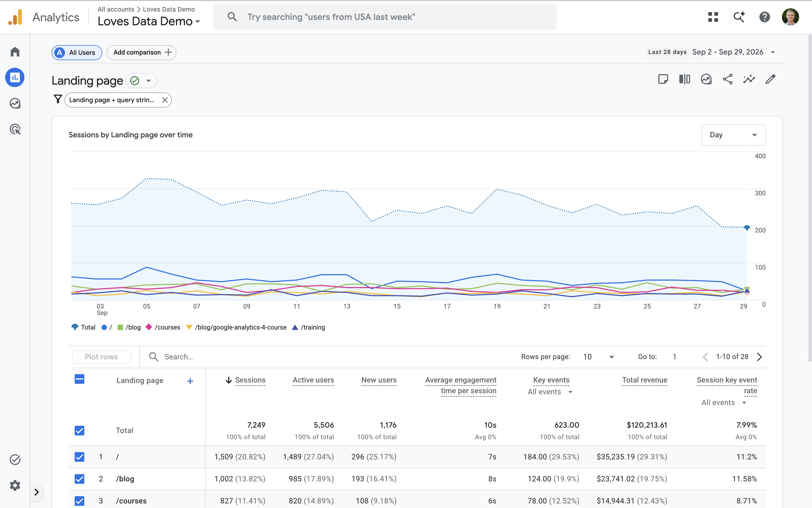Click the Go to page number field
Image resolution: width=812 pixels, height=508 pixels.
pos(675,357)
